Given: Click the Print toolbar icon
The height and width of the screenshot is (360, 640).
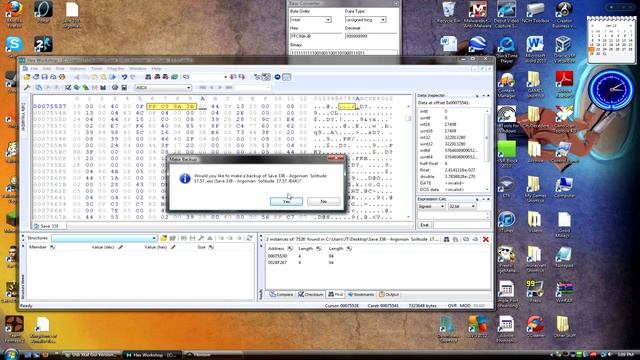Looking at the screenshot, I should 53,77.
